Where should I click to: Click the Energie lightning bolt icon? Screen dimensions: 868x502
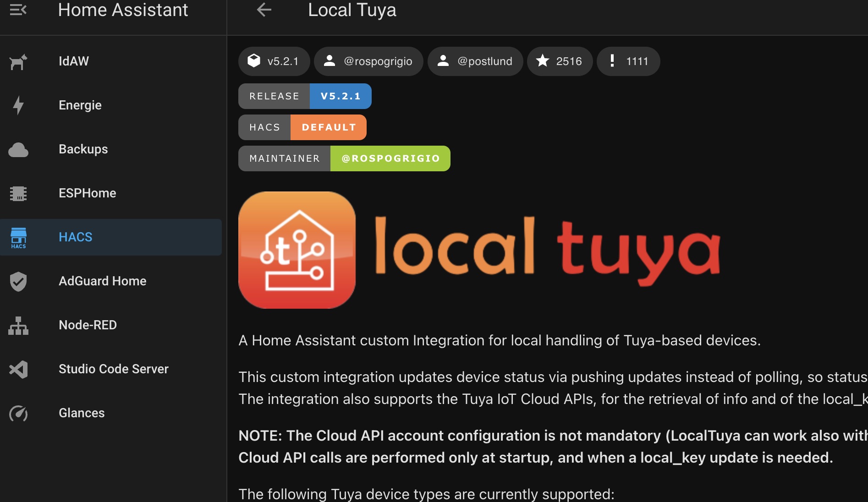[x=18, y=105]
